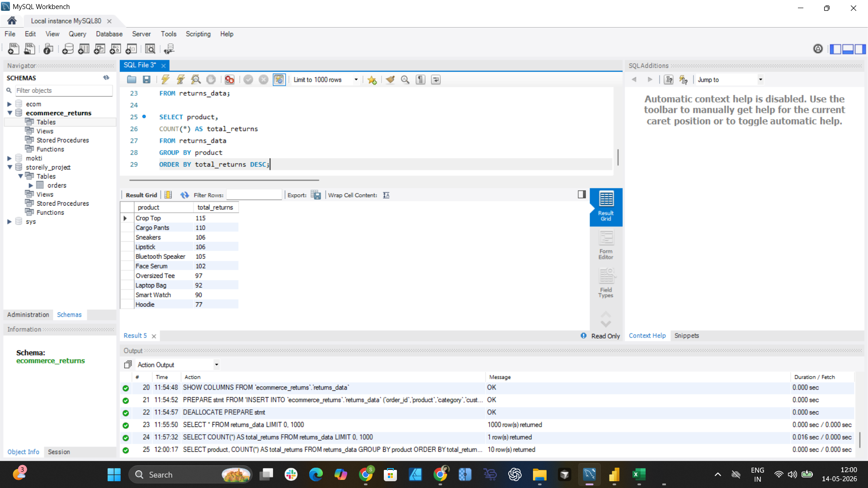Open the Windows Start menu
The height and width of the screenshot is (488, 868).
[x=114, y=474]
